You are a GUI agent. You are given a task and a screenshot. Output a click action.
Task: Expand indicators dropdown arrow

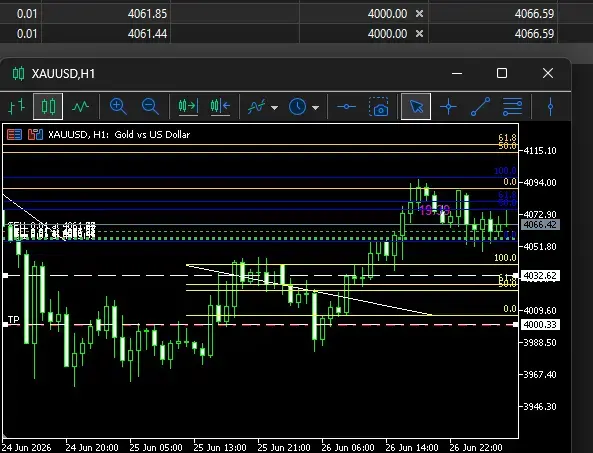pos(275,108)
